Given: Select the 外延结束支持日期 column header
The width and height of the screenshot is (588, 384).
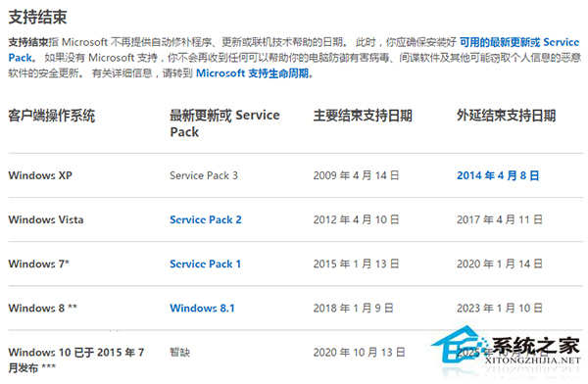Looking at the screenshot, I should (x=507, y=116).
